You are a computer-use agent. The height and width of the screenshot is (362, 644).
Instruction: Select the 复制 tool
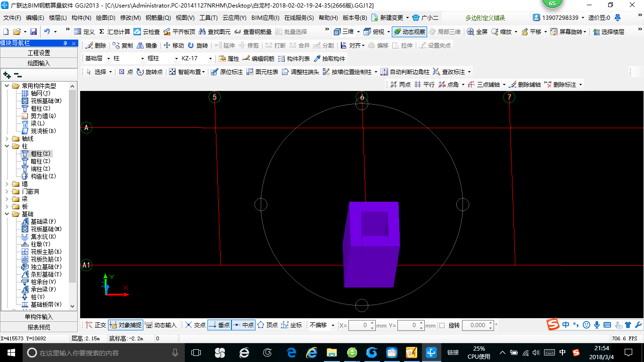[x=123, y=46]
